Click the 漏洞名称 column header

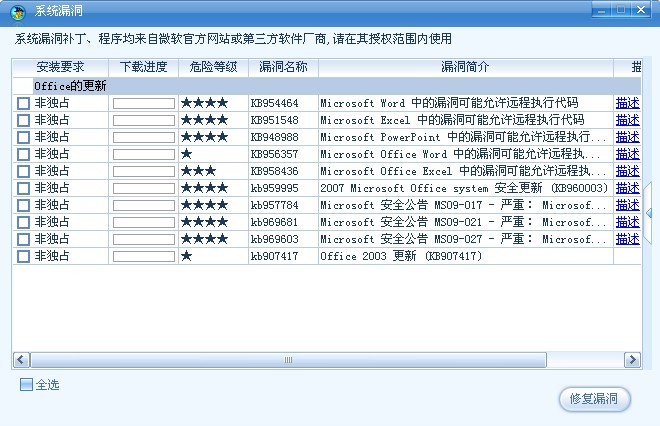[x=283, y=67]
